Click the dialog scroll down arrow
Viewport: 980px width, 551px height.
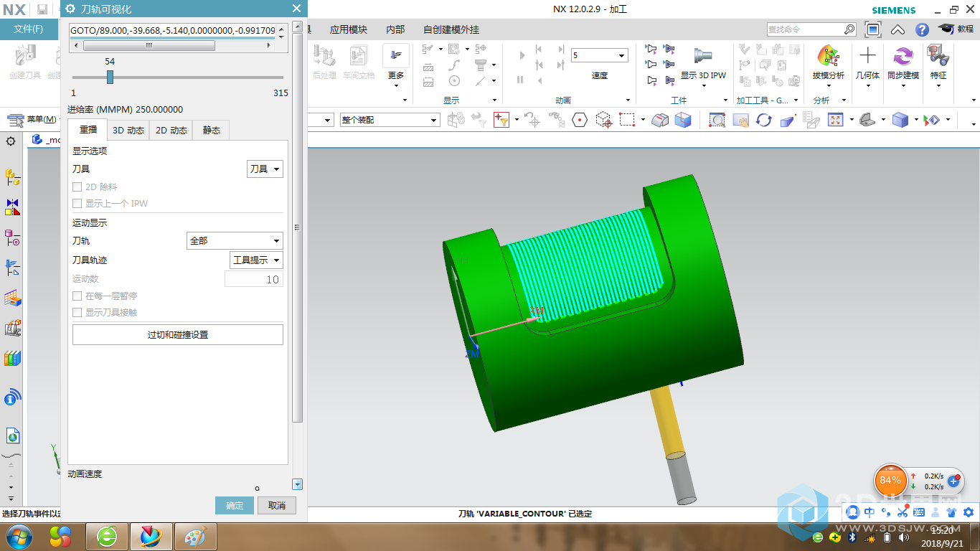tap(298, 484)
